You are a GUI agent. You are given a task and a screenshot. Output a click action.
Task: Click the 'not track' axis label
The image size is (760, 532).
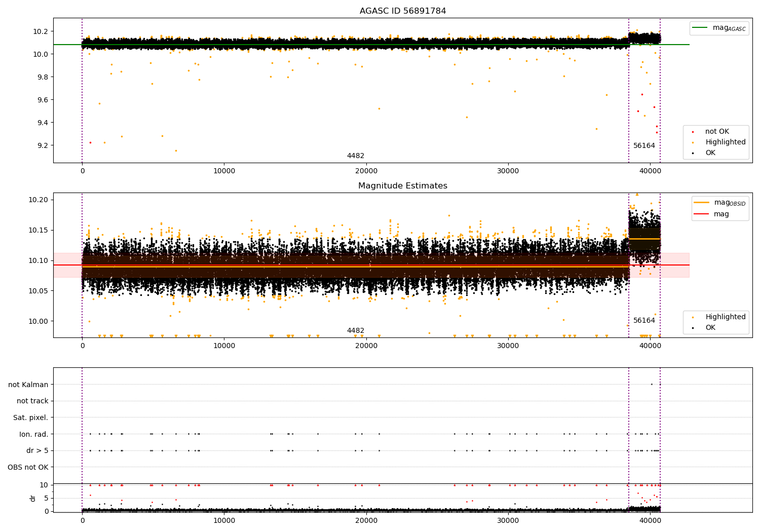(32, 401)
